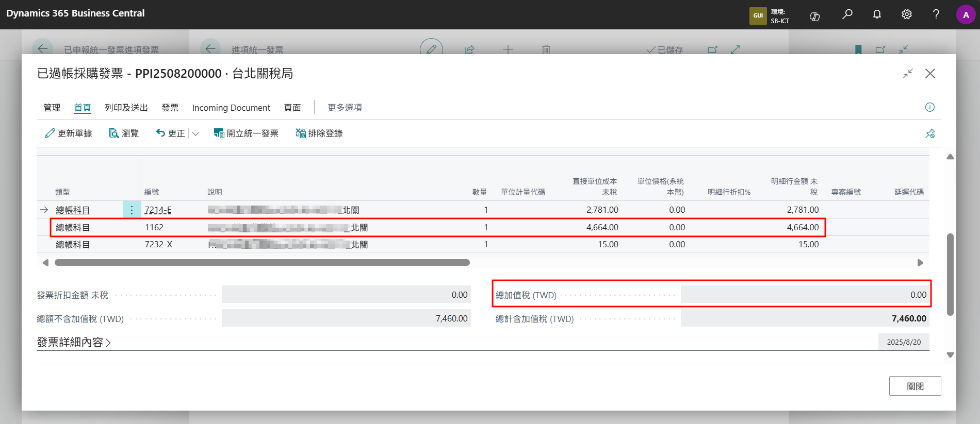Click 更新單據 pencil action
The height and width of the screenshot is (424, 980).
click(69, 133)
